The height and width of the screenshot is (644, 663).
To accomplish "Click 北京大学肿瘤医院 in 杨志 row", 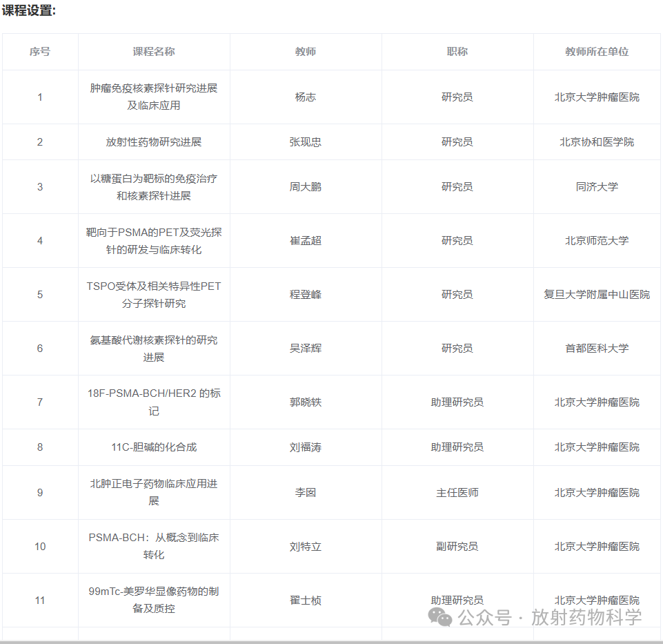I will pyautogui.click(x=597, y=97).
